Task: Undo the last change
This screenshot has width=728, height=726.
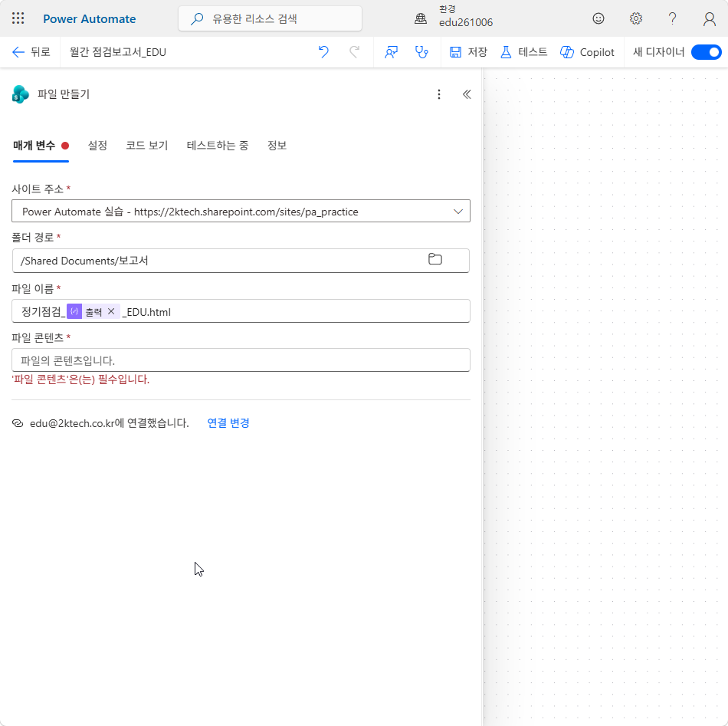Action: click(x=323, y=52)
